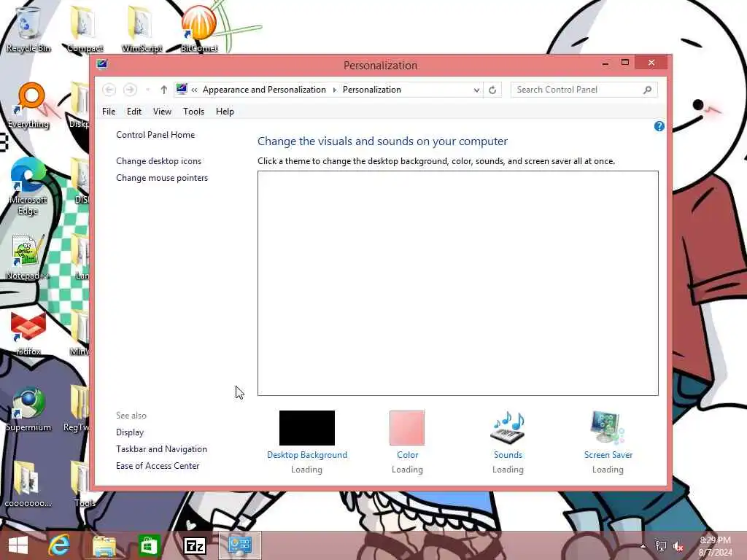Launch BitComet from the desktop
Screen dimensions: 747x560
(198, 28)
